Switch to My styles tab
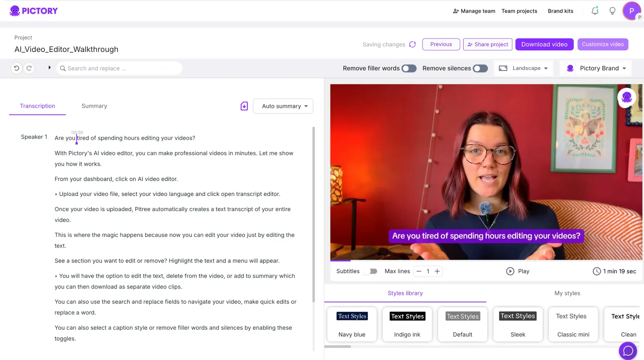Screen dimensions: 644x360 [x=567, y=293]
